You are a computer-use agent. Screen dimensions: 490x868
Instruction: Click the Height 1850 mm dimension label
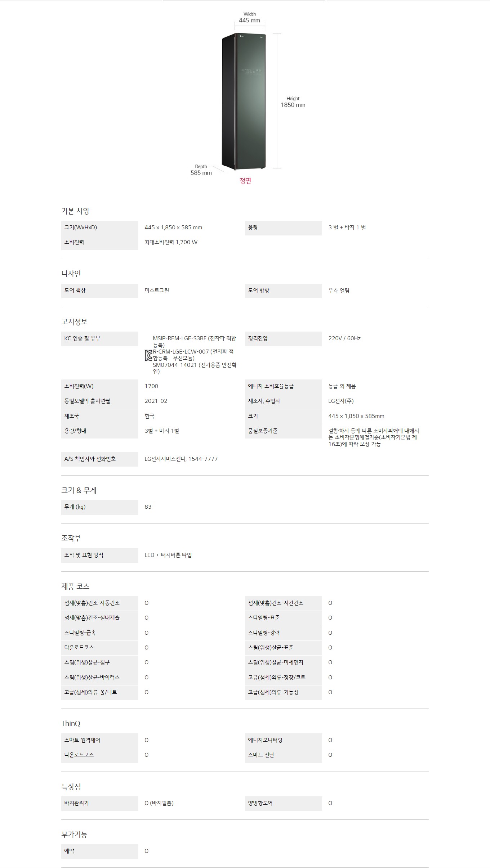[293, 102]
